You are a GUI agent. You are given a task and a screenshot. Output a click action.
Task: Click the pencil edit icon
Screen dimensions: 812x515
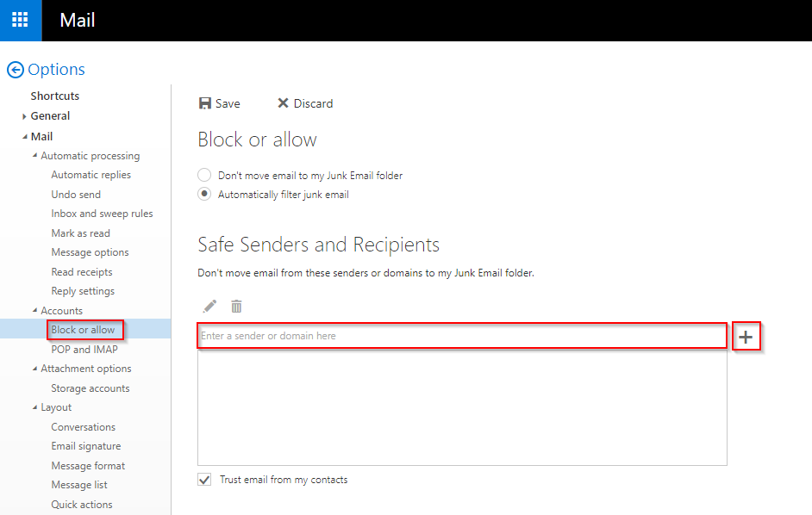(x=209, y=306)
